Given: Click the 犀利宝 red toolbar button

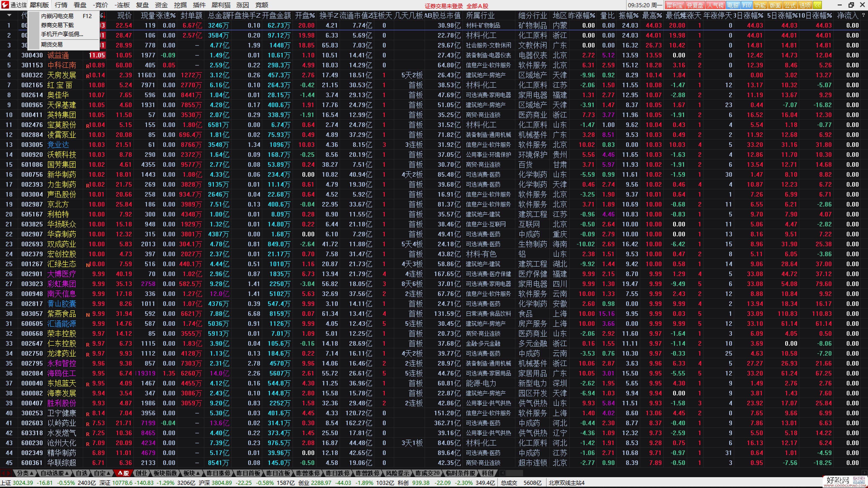Looking at the screenshot, I should tap(675, 5).
